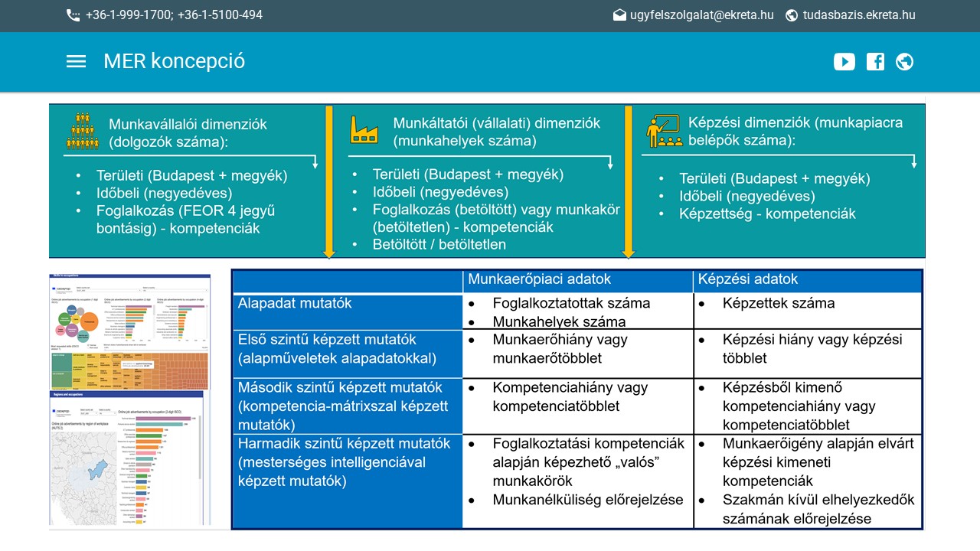Open the hamburger navigation menu

76,61
